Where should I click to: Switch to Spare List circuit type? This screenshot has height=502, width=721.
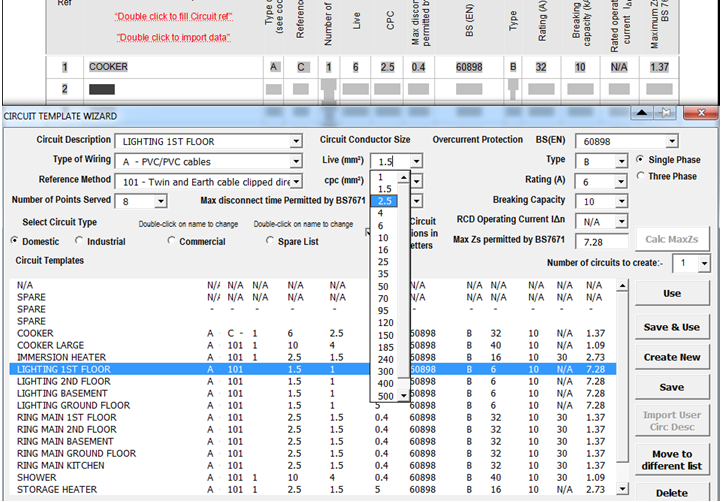point(270,241)
